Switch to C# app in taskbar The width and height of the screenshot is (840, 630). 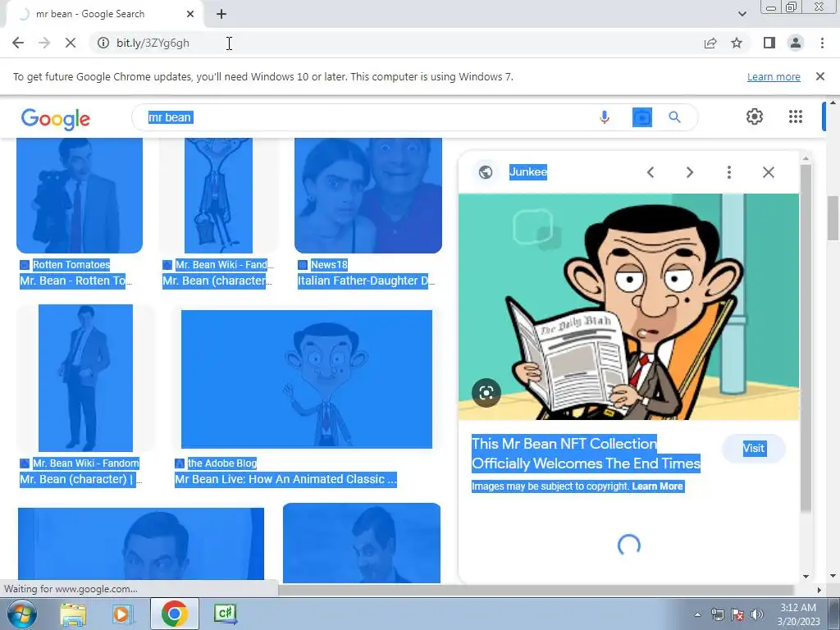(225, 614)
